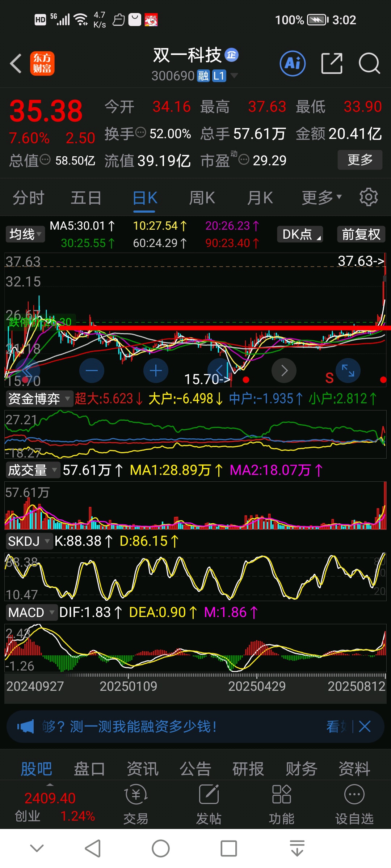Viewport: 391px width, 868px height.
Task: Share the stock page via share icon
Action: [332, 63]
